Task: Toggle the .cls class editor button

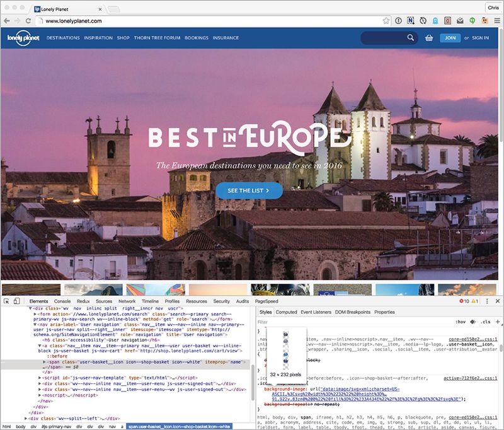Action: (x=477, y=322)
